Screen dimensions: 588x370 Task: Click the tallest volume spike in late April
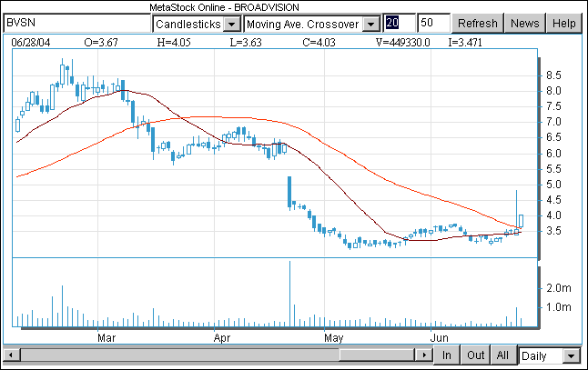[289, 294]
